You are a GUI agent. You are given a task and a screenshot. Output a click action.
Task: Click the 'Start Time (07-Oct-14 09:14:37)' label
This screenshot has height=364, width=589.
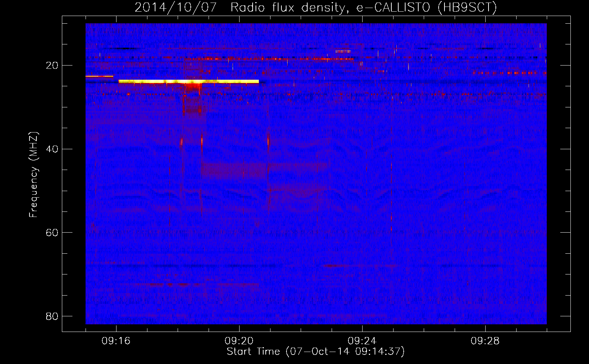pos(316,352)
